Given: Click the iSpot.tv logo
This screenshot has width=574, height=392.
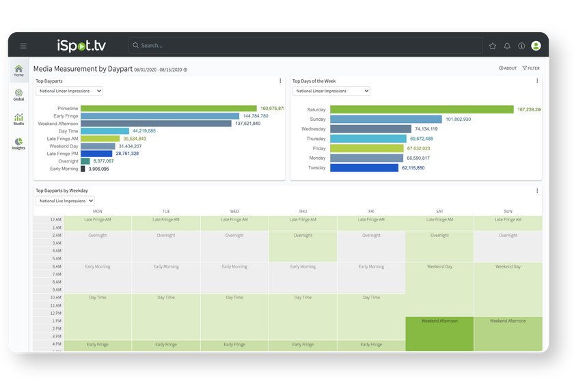Looking at the screenshot, I should (81, 46).
